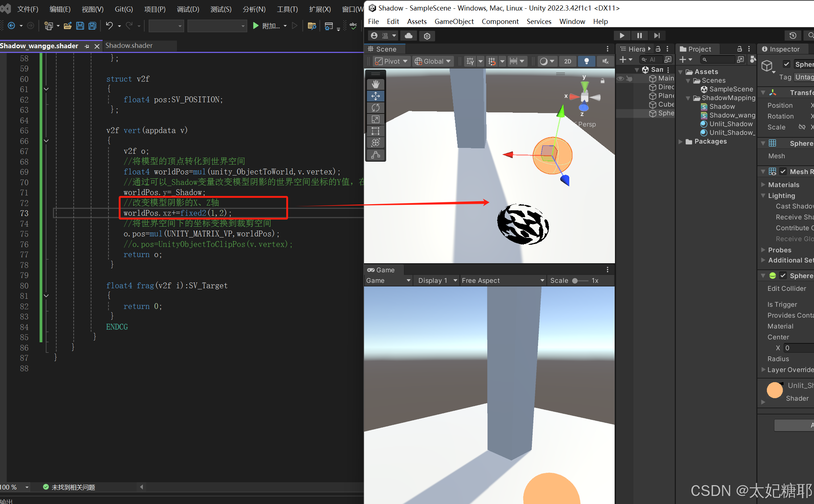Open the Global rotation dropdown
The width and height of the screenshot is (814, 504).
[433, 61]
